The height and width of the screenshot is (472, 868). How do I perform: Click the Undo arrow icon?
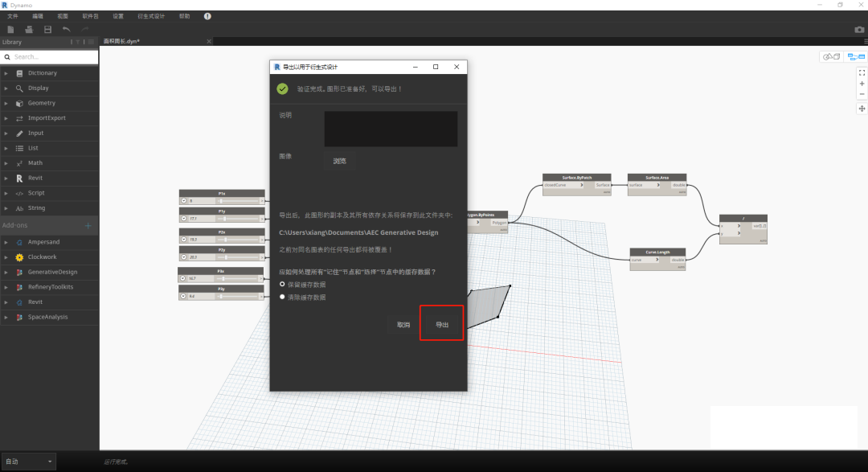point(67,30)
